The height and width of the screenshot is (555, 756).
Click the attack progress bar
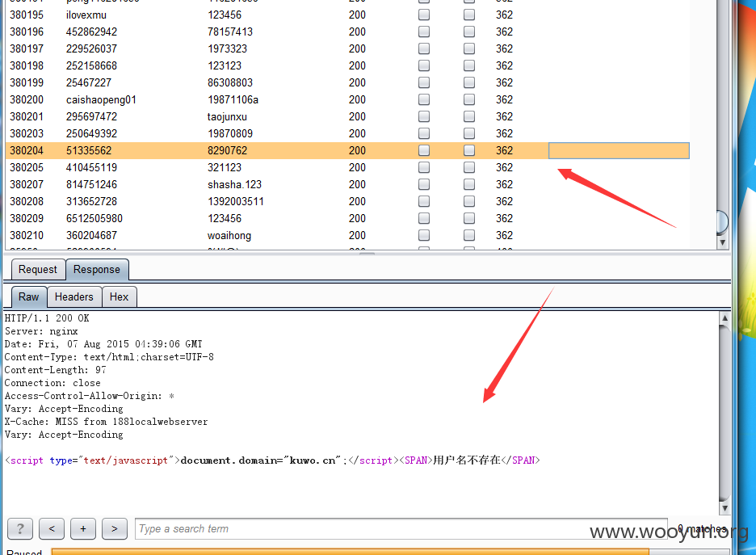click(390, 552)
